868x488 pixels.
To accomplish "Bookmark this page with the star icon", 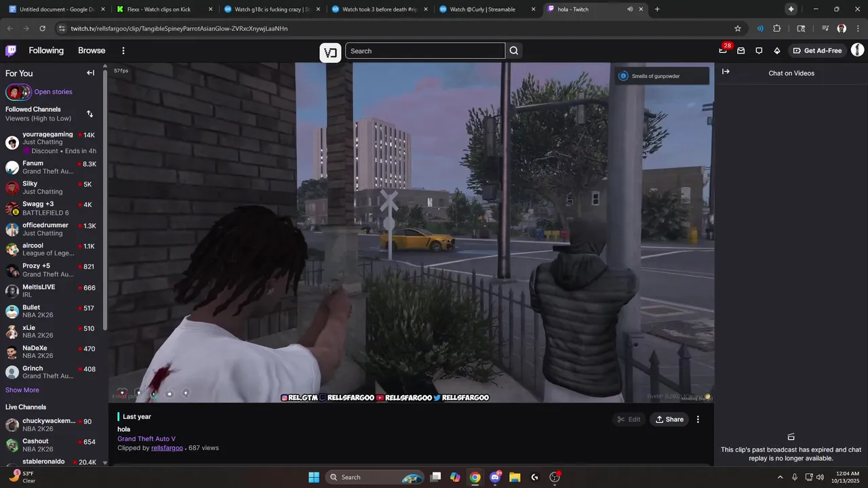I will (738, 28).
